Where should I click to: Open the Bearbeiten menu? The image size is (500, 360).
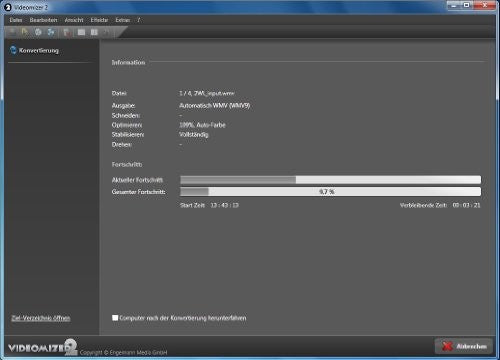(43, 20)
